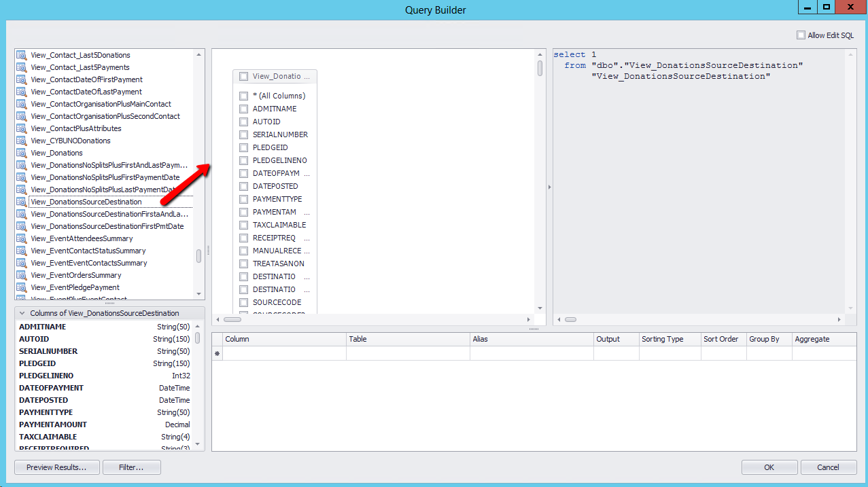Check the (All Columns) checkbox
Screen dimensions: 868x487
(x=243, y=96)
